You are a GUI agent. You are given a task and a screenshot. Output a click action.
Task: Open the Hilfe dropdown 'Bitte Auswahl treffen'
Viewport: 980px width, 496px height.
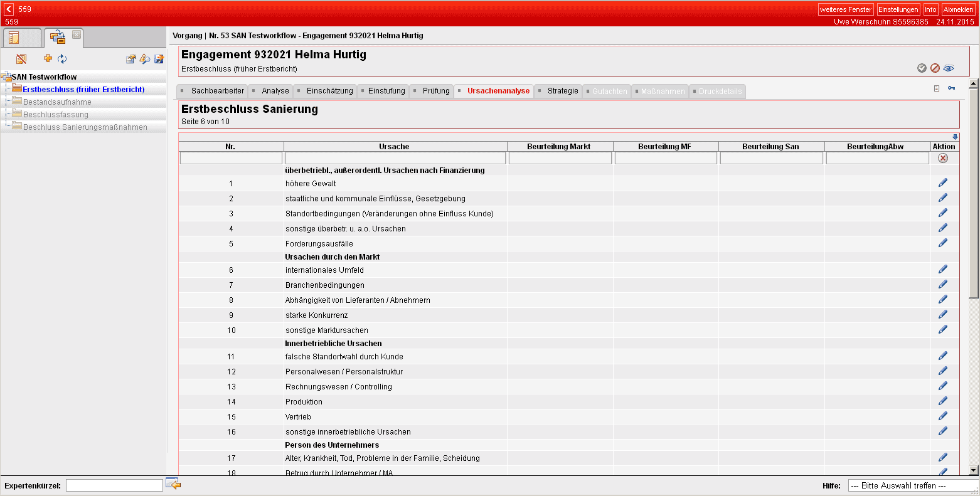click(x=913, y=485)
